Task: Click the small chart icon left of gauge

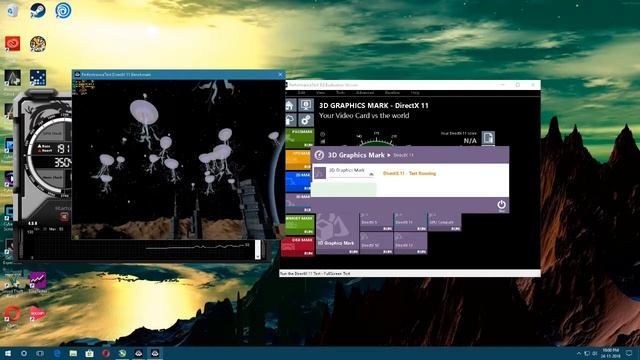Action: pos(322,142)
